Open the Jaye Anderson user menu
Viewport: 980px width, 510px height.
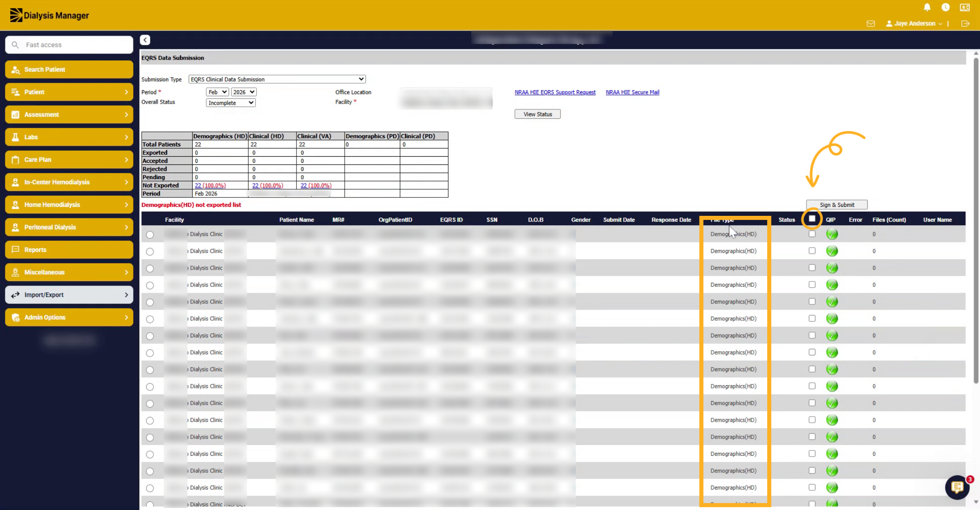point(914,24)
